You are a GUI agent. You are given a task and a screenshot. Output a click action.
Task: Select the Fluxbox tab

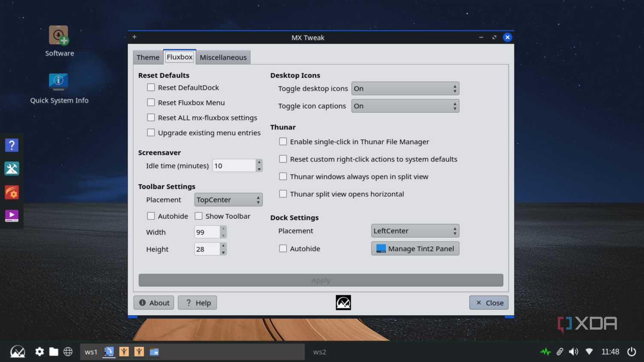point(179,57)
